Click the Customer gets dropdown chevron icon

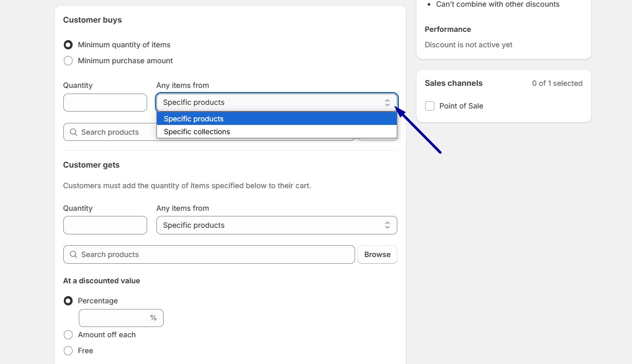(x=387, y=225)
